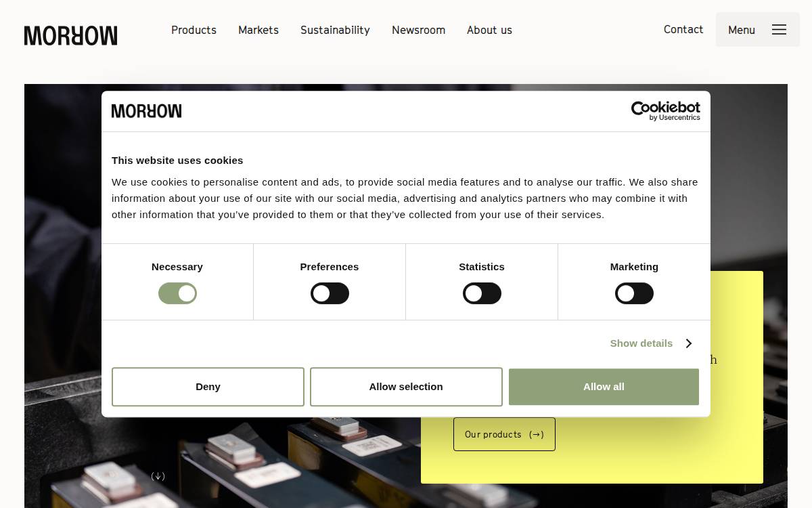Expand Show details in the cookie dialog
This screenshot has width=812, height=508.
tap(650, 343)
